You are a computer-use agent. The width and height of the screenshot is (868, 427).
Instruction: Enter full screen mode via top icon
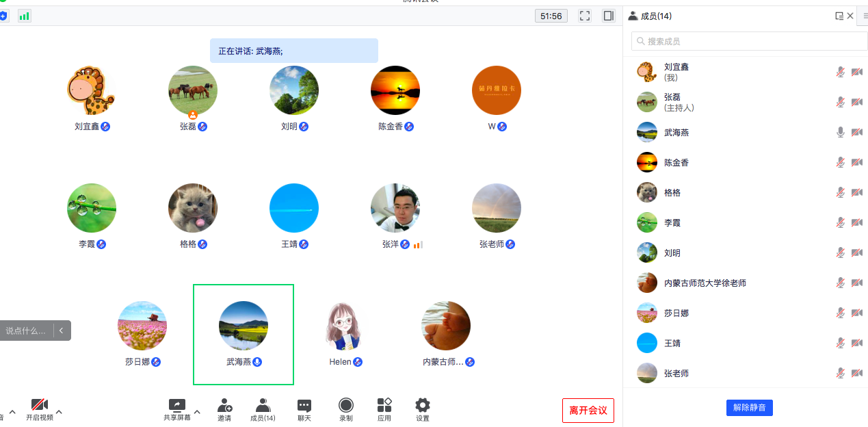pyautogui.click(x=585, y=16)
